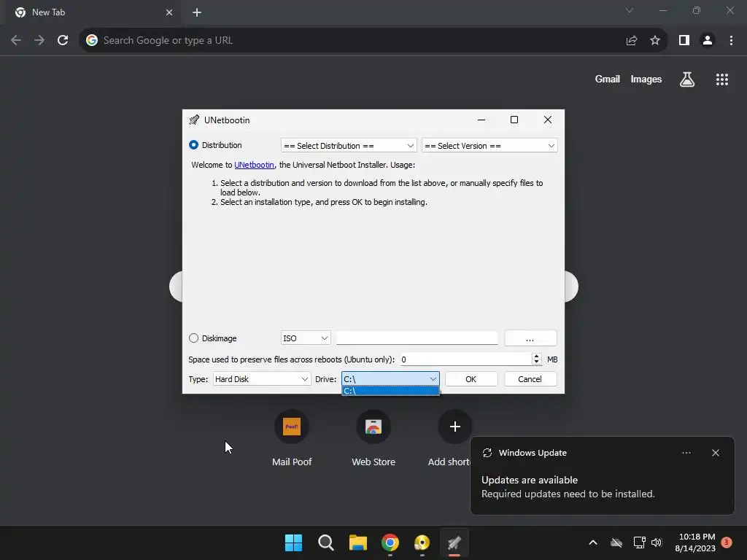This screenshot has width=747, height=560.
Task: Open Search Labs flask icon
Action: [x=687, y=79]
